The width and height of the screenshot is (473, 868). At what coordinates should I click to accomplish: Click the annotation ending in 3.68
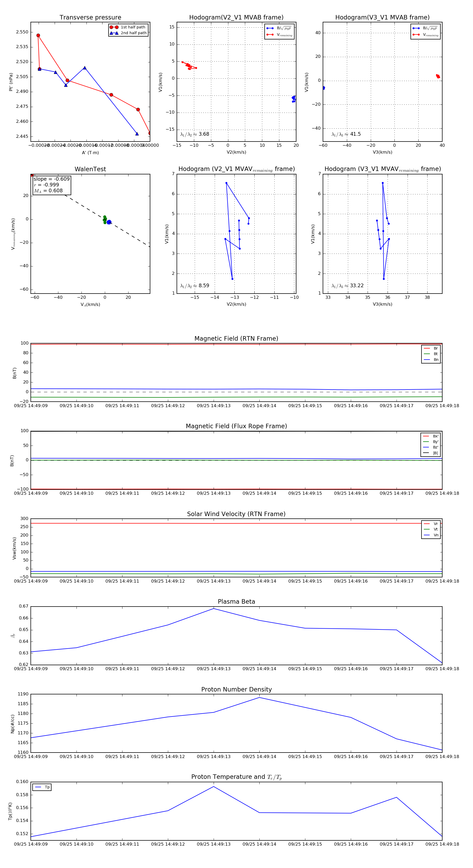pos(194,134)
